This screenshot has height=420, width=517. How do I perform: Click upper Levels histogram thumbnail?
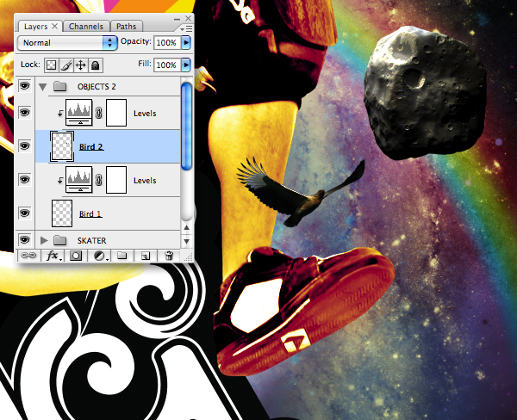coord(79,113)
